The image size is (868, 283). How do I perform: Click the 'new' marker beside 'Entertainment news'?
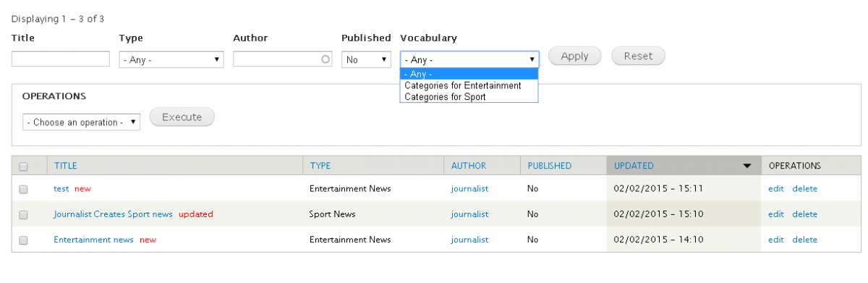pyautogui.click(x=148, y=240)
